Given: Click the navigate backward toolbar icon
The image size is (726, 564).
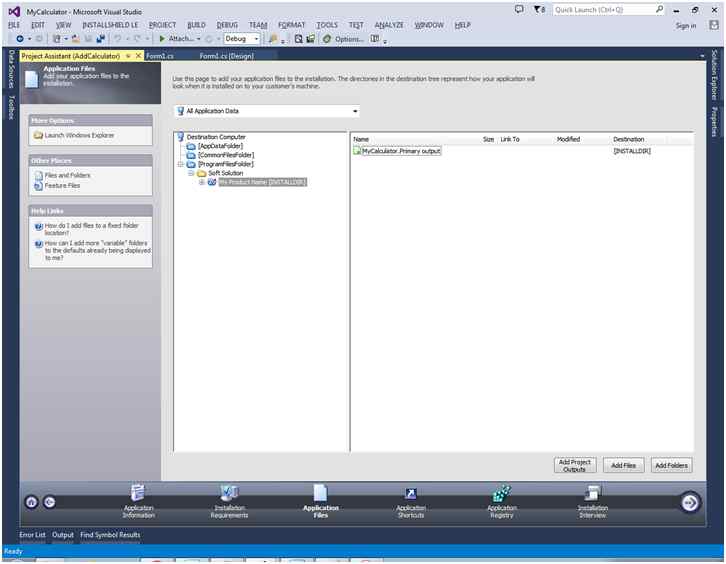Looking at the screenshot, I should point(20,39).
